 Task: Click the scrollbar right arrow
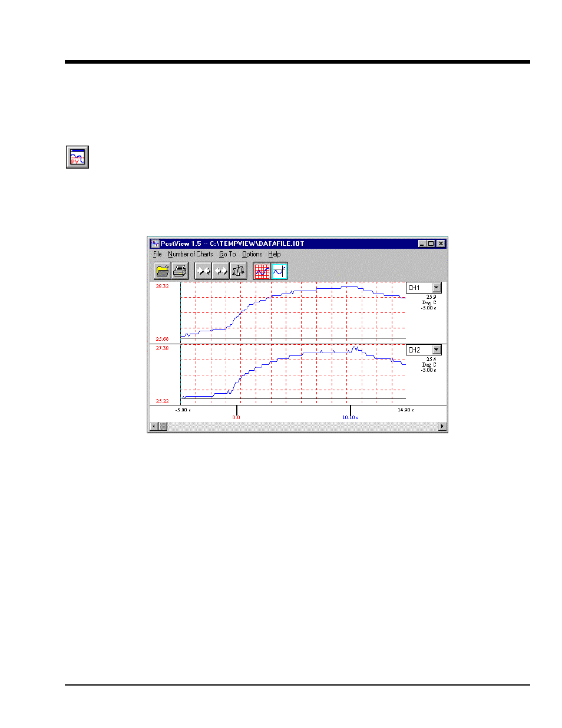[x=442, y=427]
